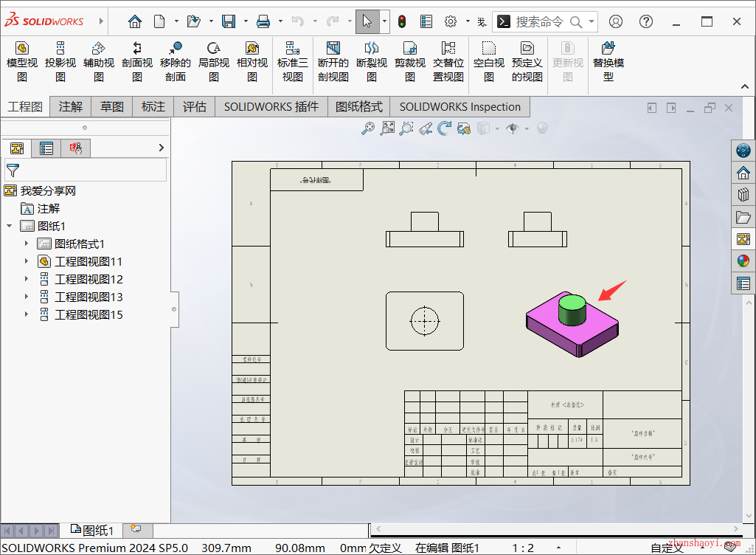Viewport: 756px width, 555px height.
Task: Open the scale 1:2 dropdown in status bar
Action: pos(559,548)
